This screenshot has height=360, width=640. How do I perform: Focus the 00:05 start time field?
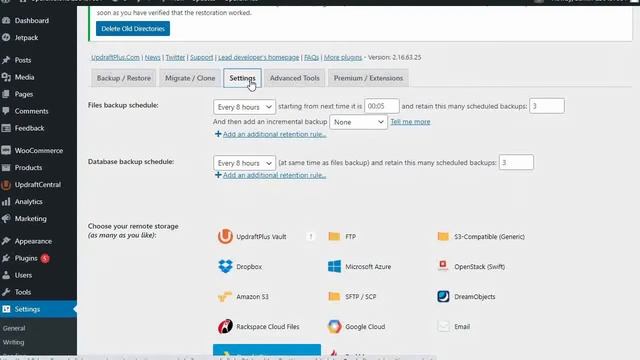coord(382,106)
